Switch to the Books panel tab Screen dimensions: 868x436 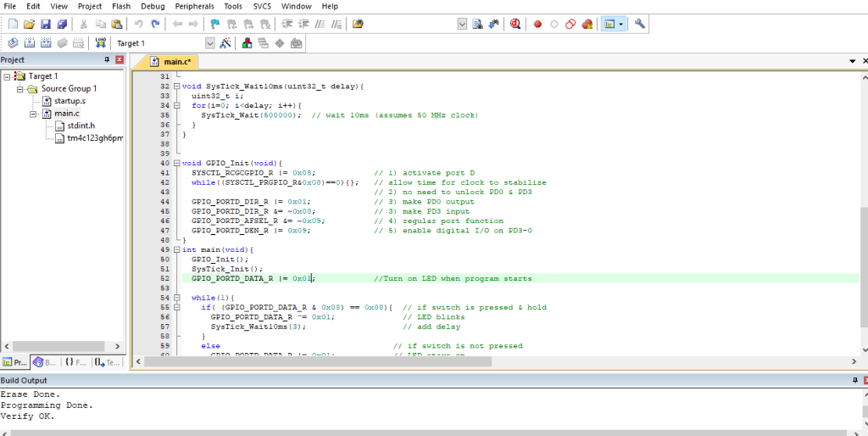(45, 362)
